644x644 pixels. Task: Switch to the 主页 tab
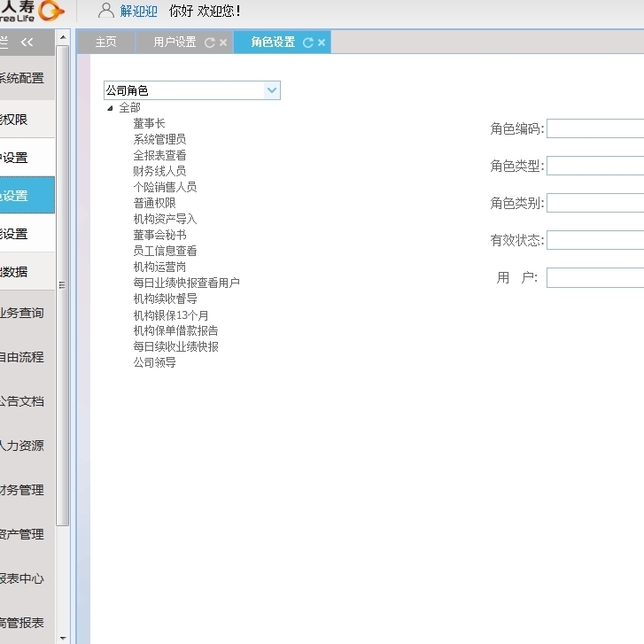(106, 43)
